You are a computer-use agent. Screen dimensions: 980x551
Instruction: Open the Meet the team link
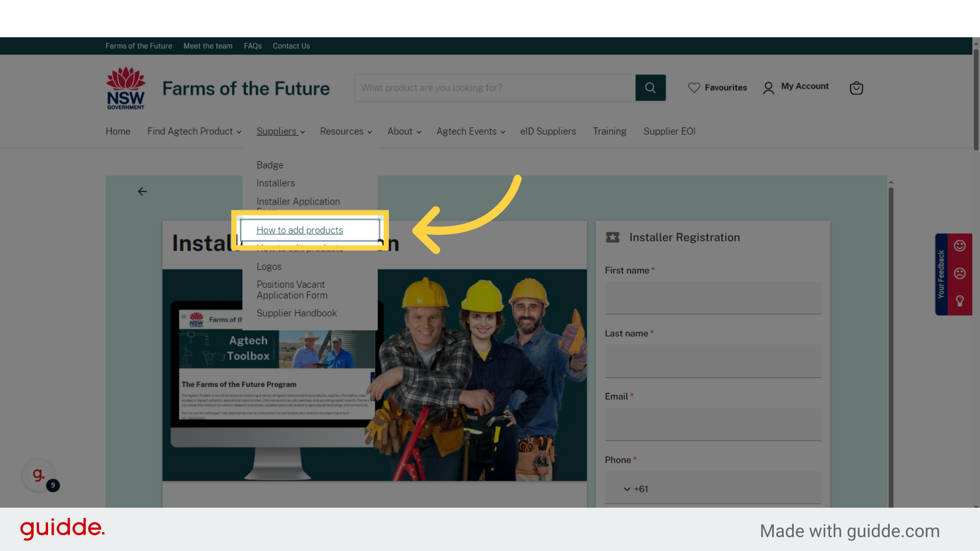click(x=208, y=46)
